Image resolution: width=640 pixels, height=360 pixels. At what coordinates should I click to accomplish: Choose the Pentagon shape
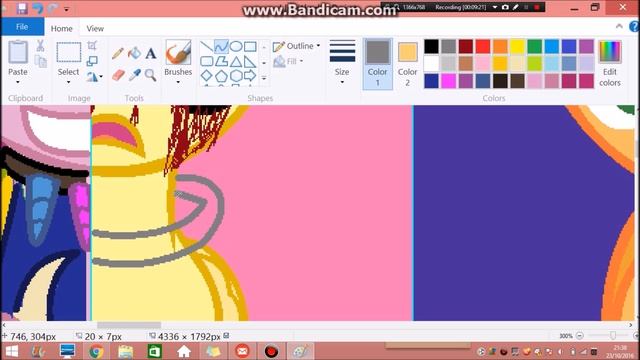221,76
